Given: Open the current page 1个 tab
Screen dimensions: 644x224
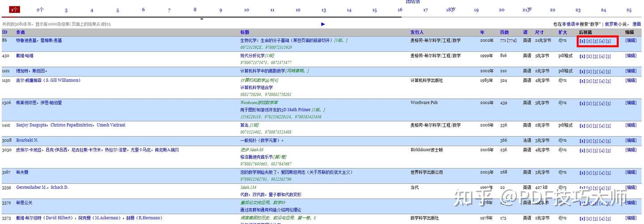Looking at the screenshot, I should point(15,9).
